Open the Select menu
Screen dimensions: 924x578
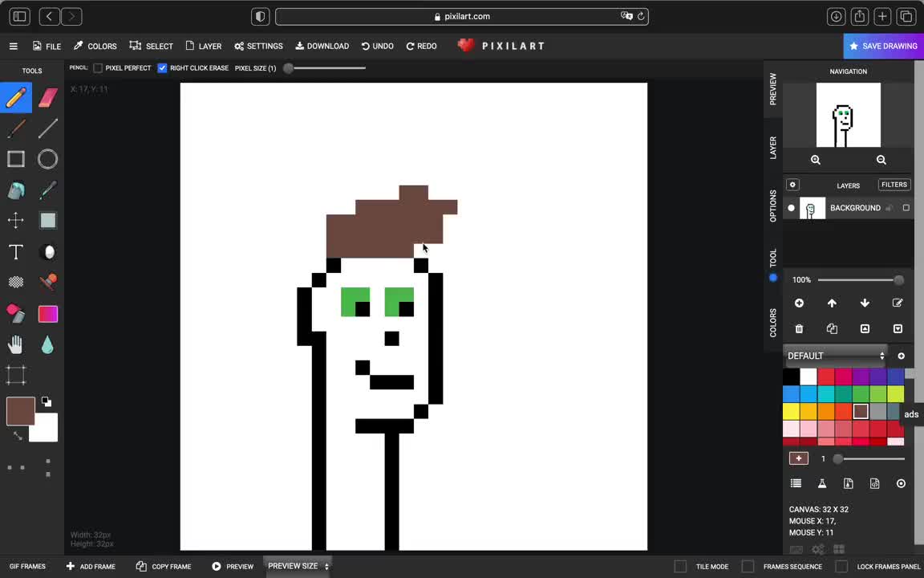coord(152,46)
